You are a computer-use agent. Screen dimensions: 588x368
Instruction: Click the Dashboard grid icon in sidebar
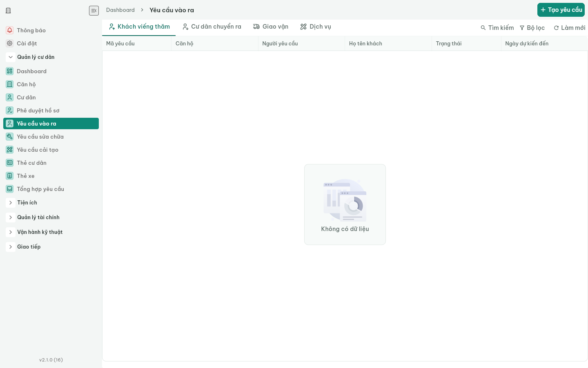click(10, 71)
